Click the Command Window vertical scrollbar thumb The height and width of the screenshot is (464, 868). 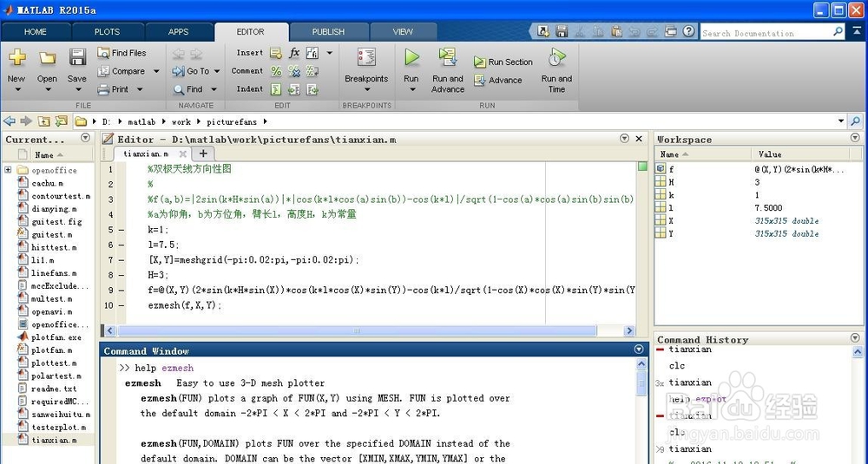tap(641, 383)
